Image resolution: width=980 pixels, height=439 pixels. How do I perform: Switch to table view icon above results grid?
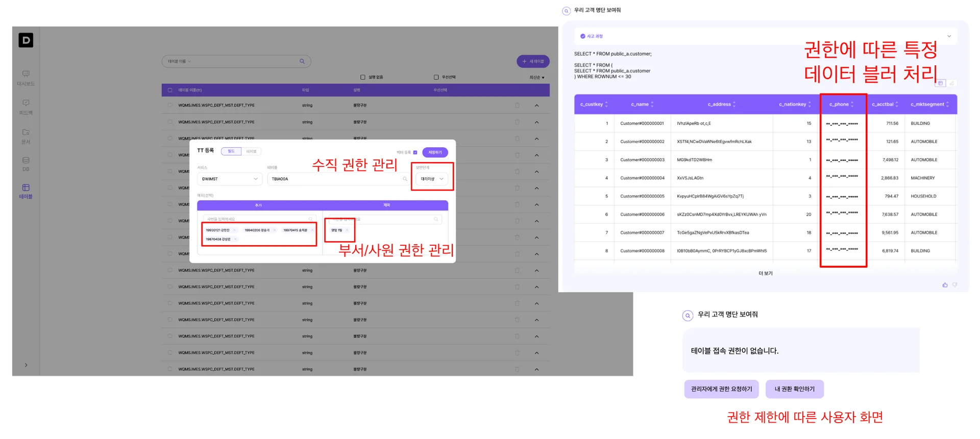coord(940,83)
